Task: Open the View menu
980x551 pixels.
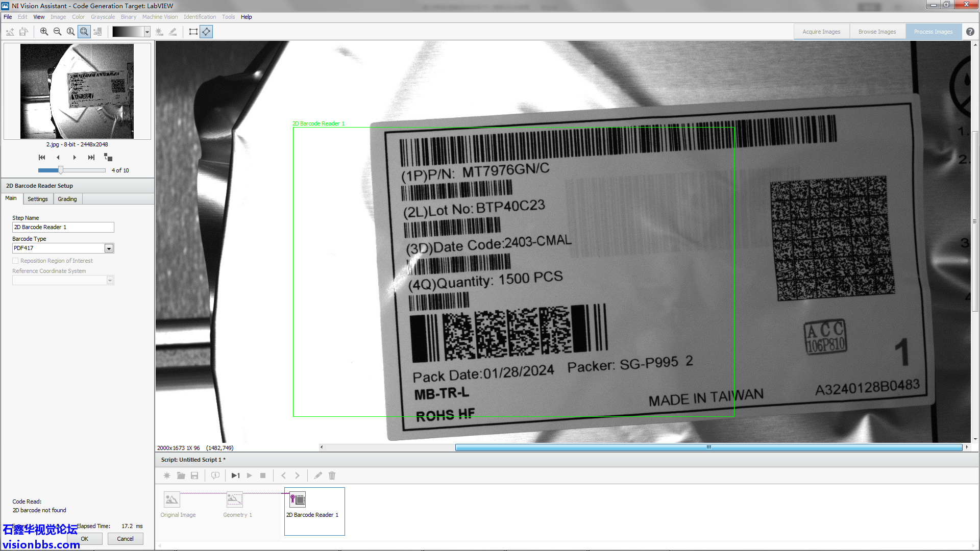Action: point(39,17)
